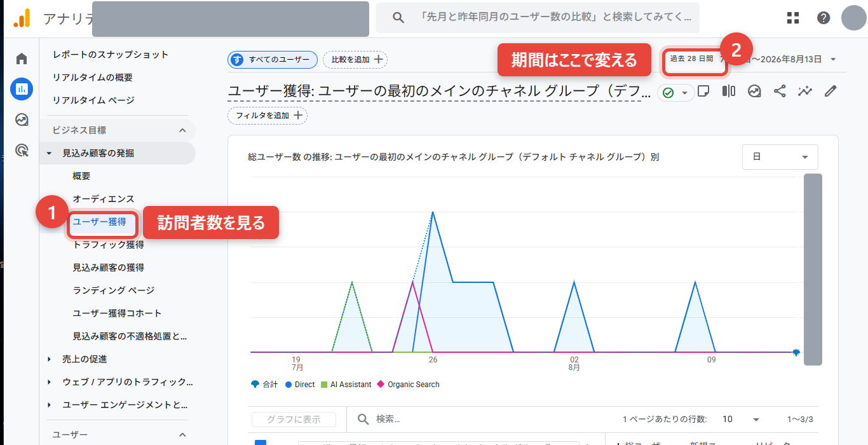Open the date range dropdown arrow
The width and height of the screenshot is (868, 445).
click(833, 60)
